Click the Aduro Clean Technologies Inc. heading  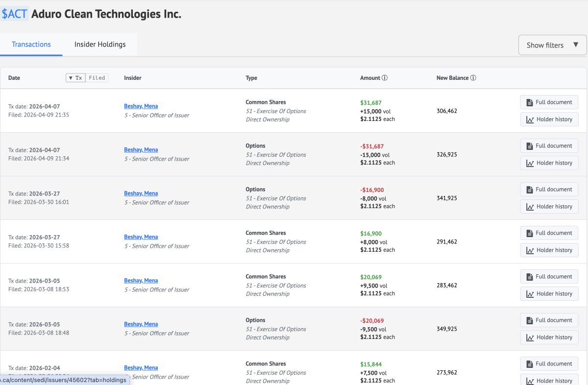pyautogui.click(x=106, y=14)
